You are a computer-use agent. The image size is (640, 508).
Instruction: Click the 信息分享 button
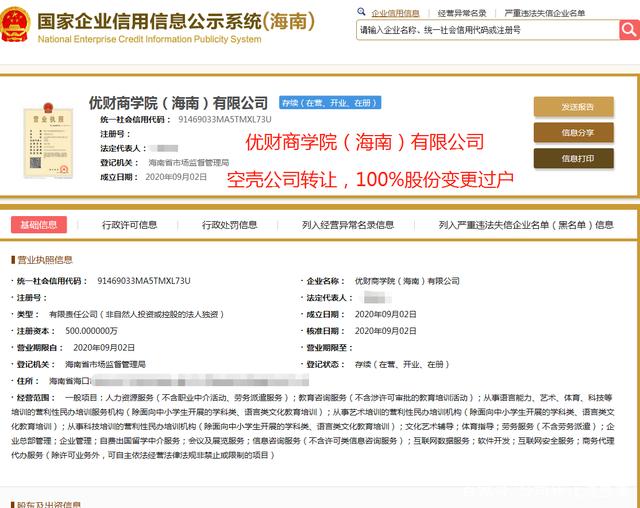pyautogui.click(x=573, y=133)
